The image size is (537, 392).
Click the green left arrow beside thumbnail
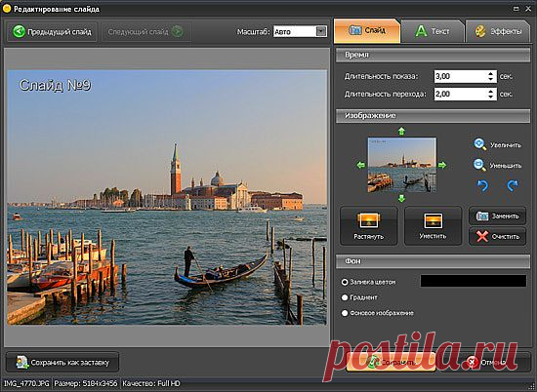[361, 165]
